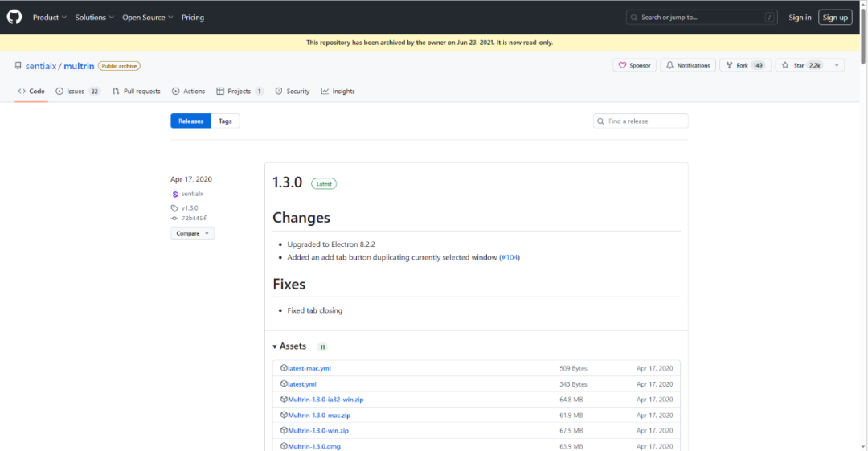Switch to the Pull requests tab
Screen dimensions: 868x451
click(x=136, y=92)
